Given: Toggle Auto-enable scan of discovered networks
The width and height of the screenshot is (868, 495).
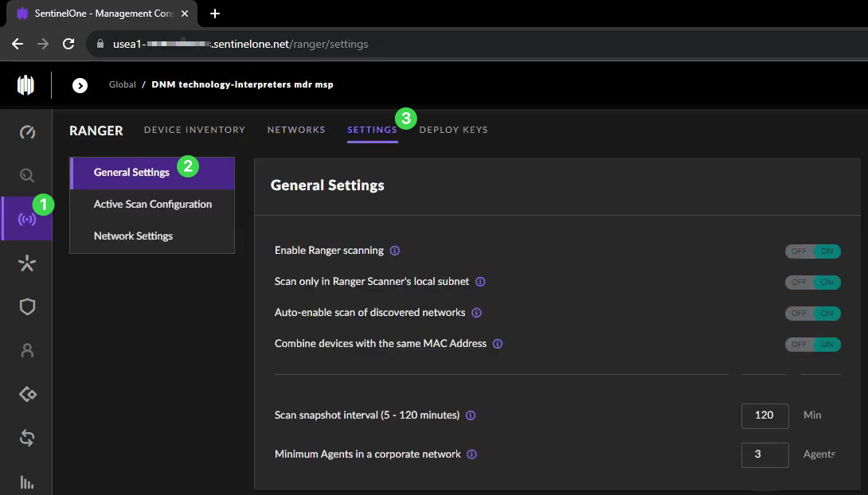Looking at the screenshot, I should pyautogui.click(x=812, y=313).
